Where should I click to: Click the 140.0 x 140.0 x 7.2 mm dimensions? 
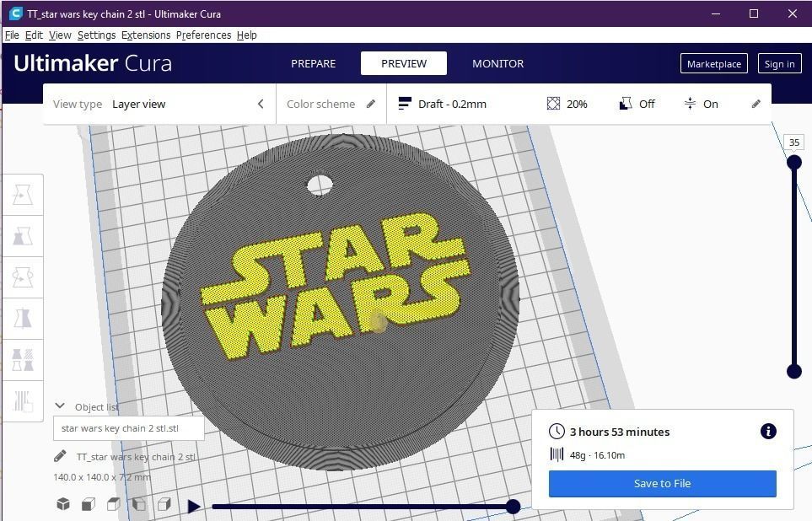[x=102, y=477]
